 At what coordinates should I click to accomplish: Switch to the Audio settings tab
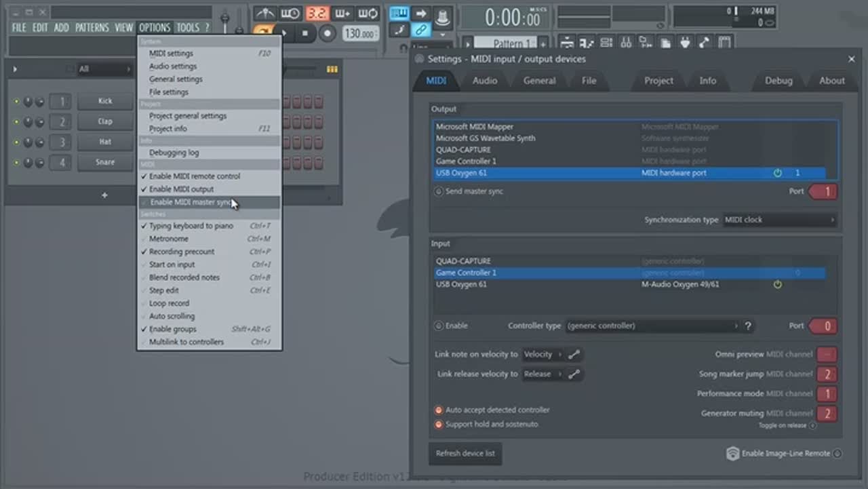click(484, 81)
